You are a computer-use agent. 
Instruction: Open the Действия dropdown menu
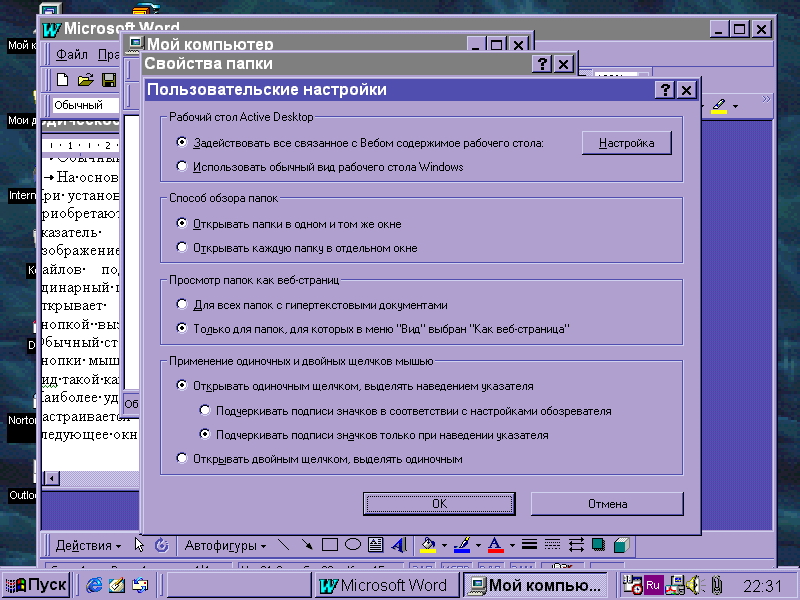pos(88,545)
